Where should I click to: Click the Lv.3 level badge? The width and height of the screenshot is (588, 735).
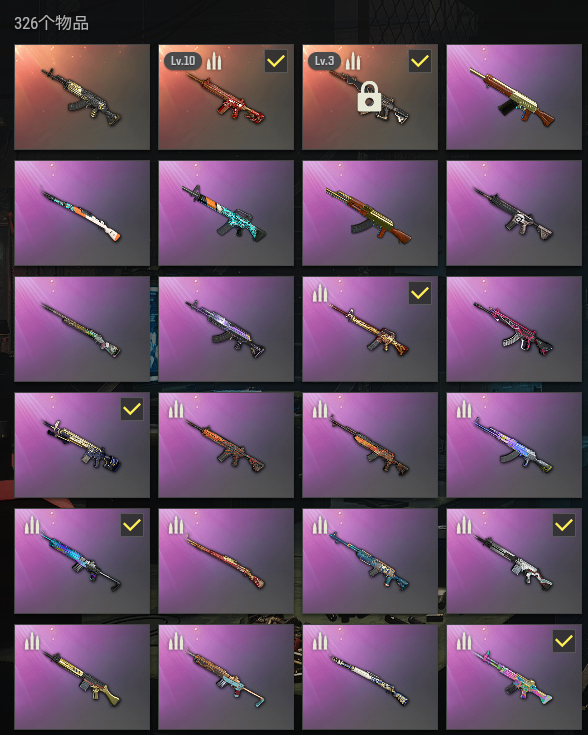[x=324, y=61]
